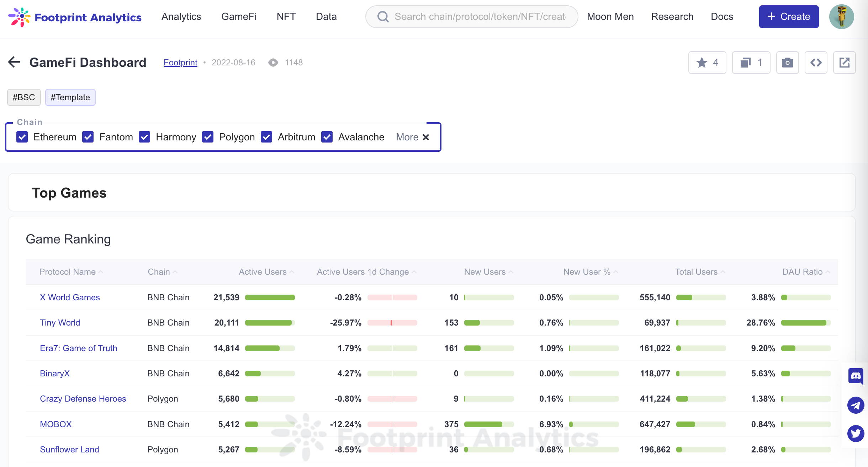Select Crazy Defense Heroes Polygon chain cell

pyautogui.click(x=163, y=399)
